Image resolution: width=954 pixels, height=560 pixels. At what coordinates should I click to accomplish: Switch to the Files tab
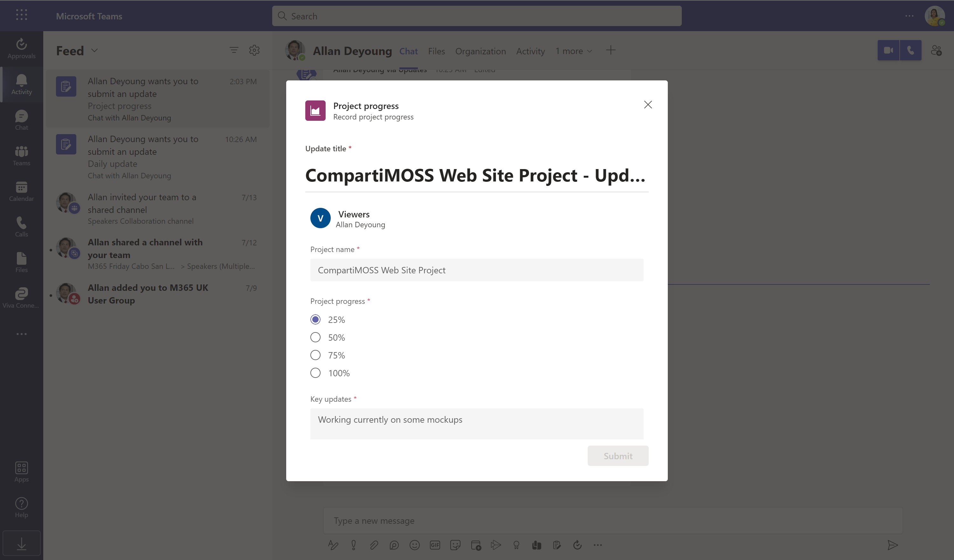pyautogui.click(x=436, y=51)
